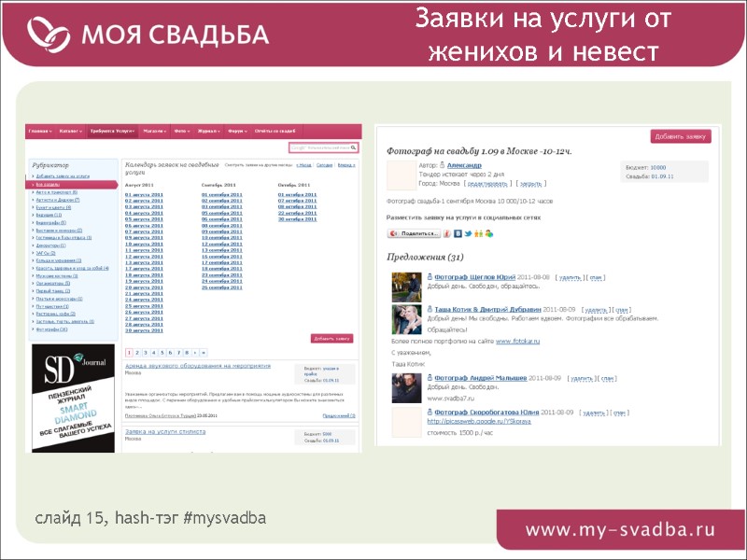
Task: Open 'Аренда звукового оборудования на мероприятия' request
Action: [x=198, y=366]
